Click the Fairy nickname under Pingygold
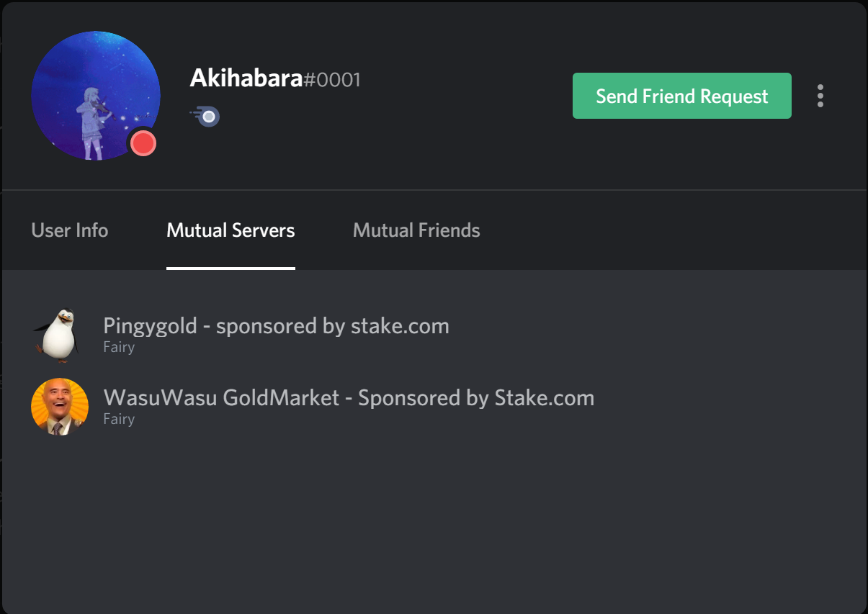Viewport: 868px width, 614px height. pyautogui.click(x=119, y=347)
